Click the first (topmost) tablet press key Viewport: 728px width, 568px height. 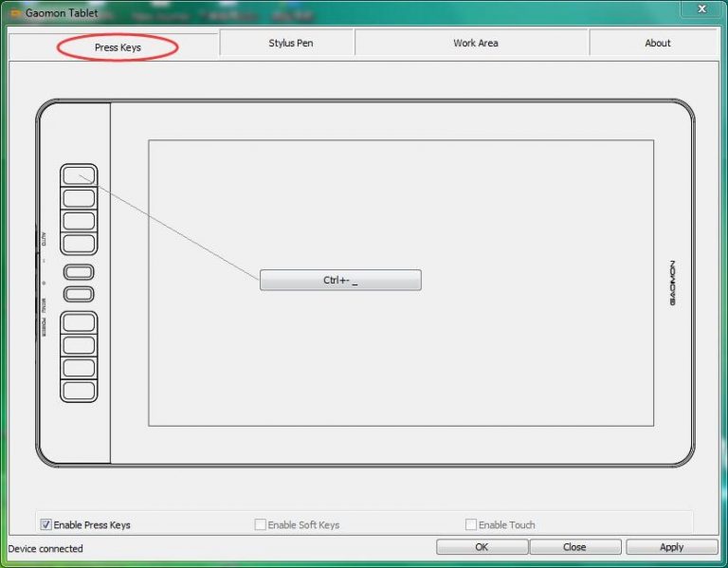[x=79, y=175]
